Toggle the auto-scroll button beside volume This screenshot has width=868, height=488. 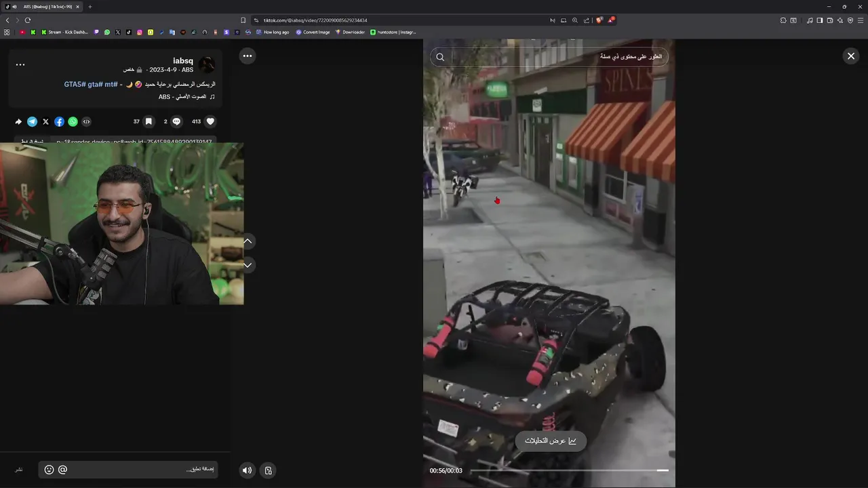coord(269,470)
